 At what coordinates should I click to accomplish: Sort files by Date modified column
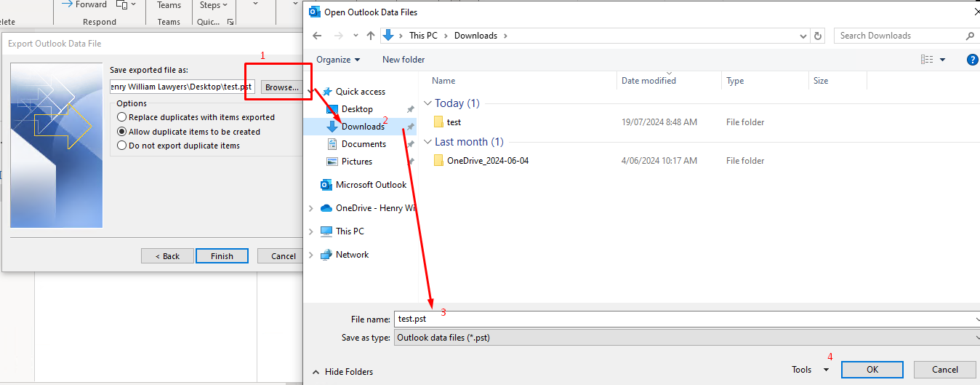point(648,81)
